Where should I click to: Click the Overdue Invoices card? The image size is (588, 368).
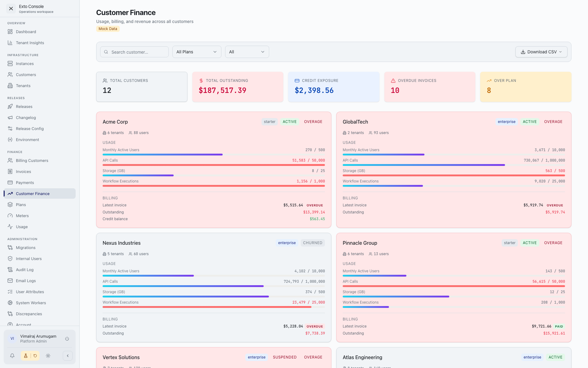[430, 87]
